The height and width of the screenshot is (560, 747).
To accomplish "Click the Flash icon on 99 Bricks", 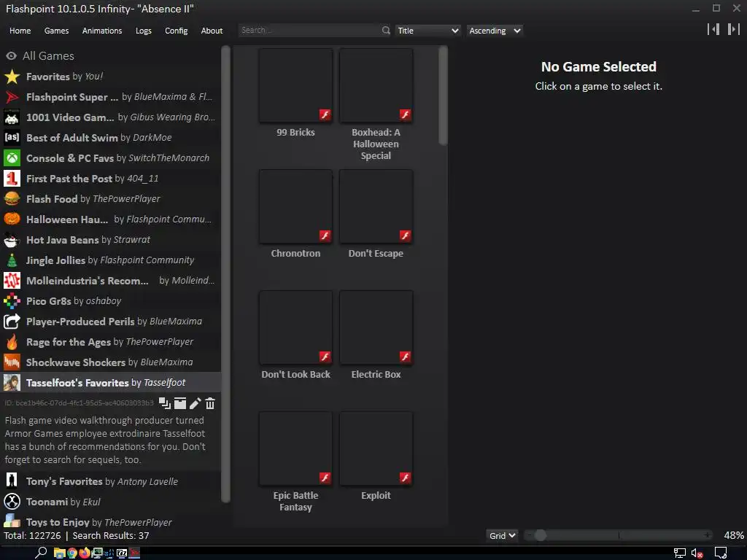I will click(x=325, y=114).
